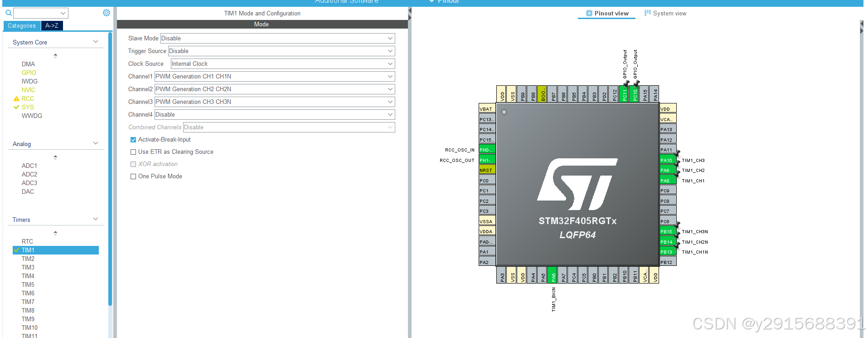The image size is (868, 338).
Task: Open NVIC configuration item
Action: click(x=28, y=90)
